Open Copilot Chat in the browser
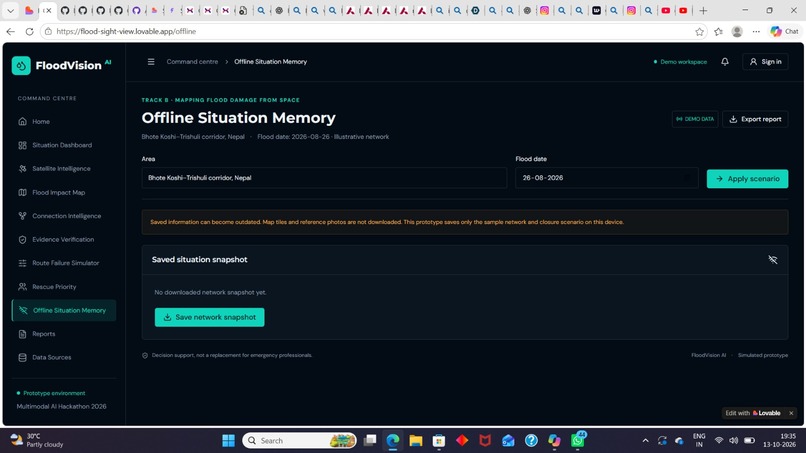Viewport: 806px width, 453px height. (784, 32)
